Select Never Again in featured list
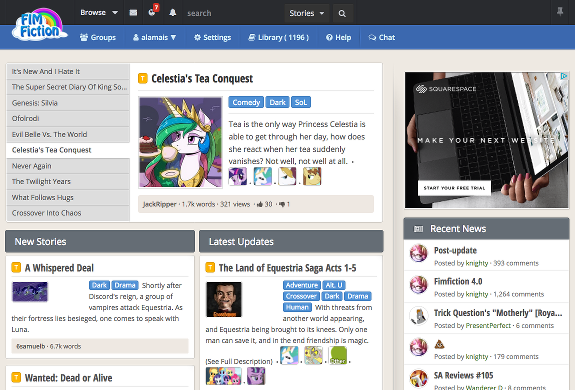This screenshot has height=390, width=575. [68, 166]
